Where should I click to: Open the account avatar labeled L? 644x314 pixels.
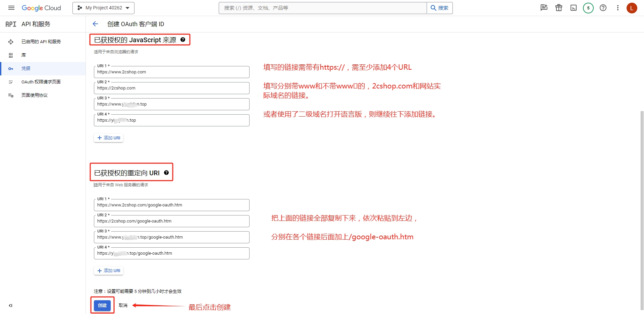[632, 8]
